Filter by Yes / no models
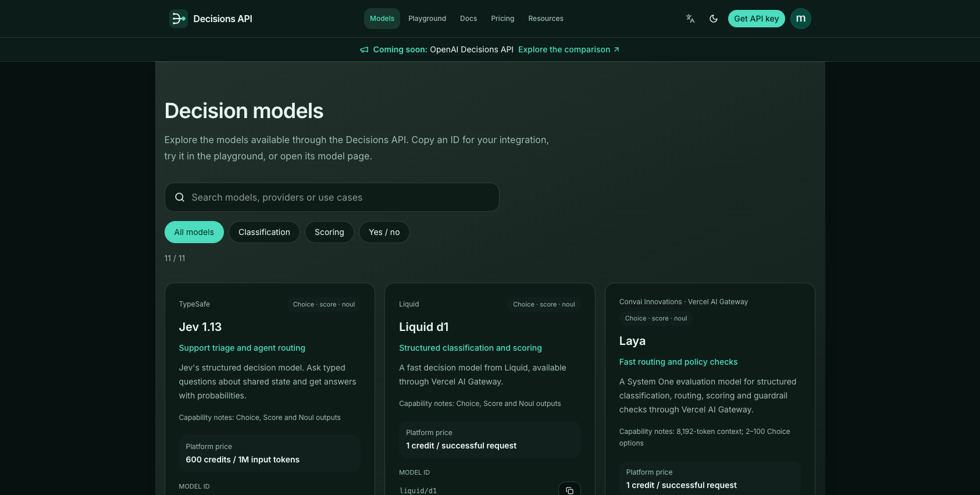The image size is (980, 495). click(x=384, y=232)
